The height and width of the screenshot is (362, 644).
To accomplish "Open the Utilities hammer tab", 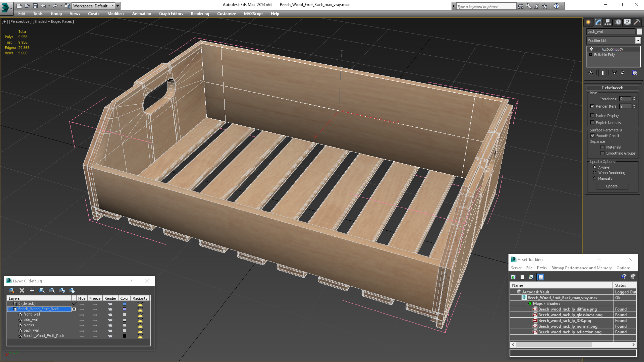I will pos(637,22).
